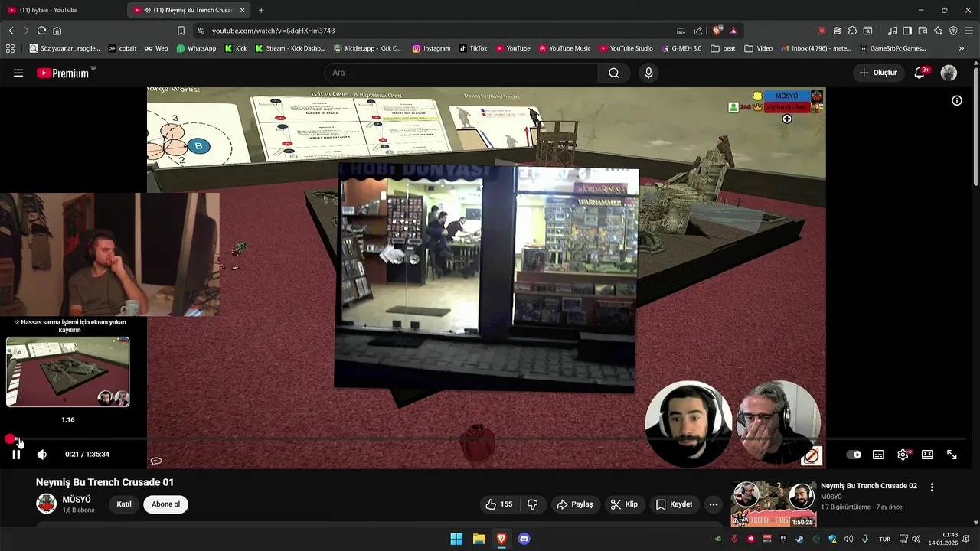Dislike the video with thumbs down

pyautogui.click(x=532, y=504)
